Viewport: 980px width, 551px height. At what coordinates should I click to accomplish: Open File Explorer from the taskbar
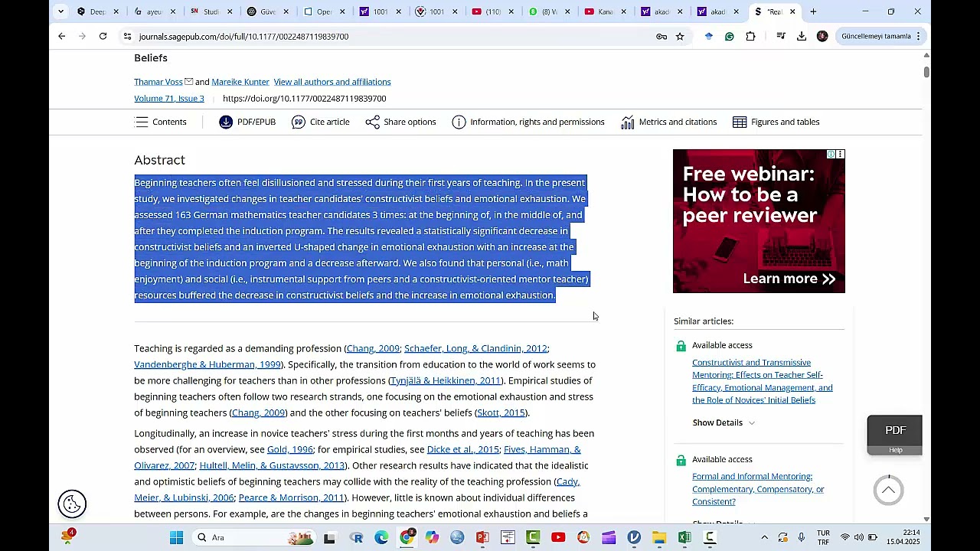[x=659, y=537]
